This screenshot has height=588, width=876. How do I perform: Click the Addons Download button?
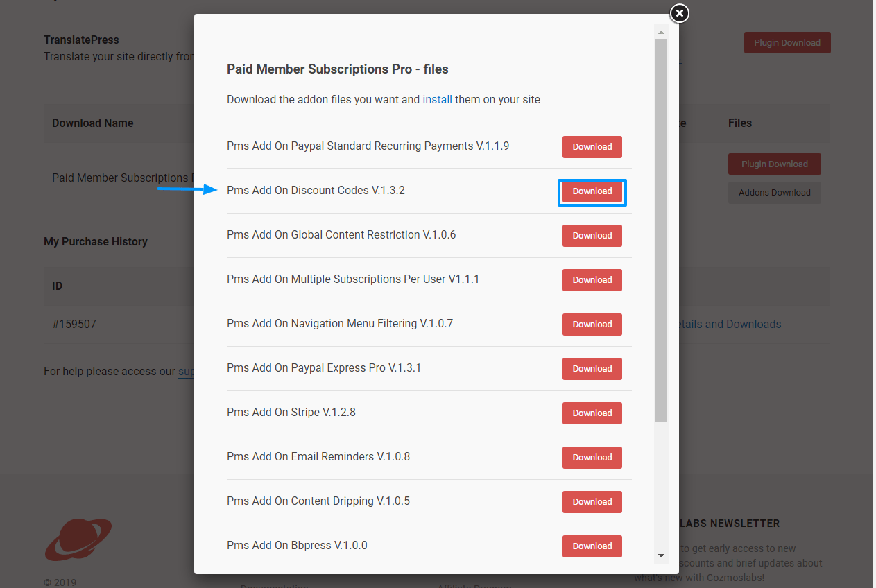[x=774, y=193]
